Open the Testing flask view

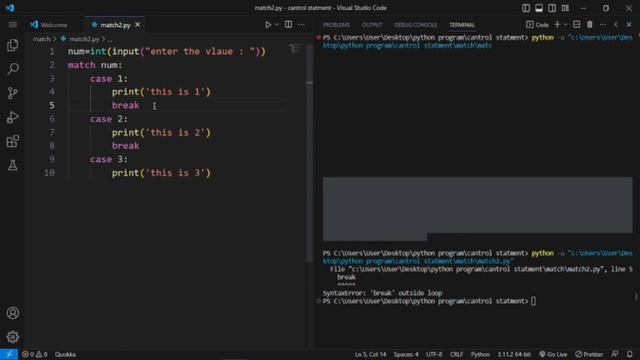pos(13,165)
